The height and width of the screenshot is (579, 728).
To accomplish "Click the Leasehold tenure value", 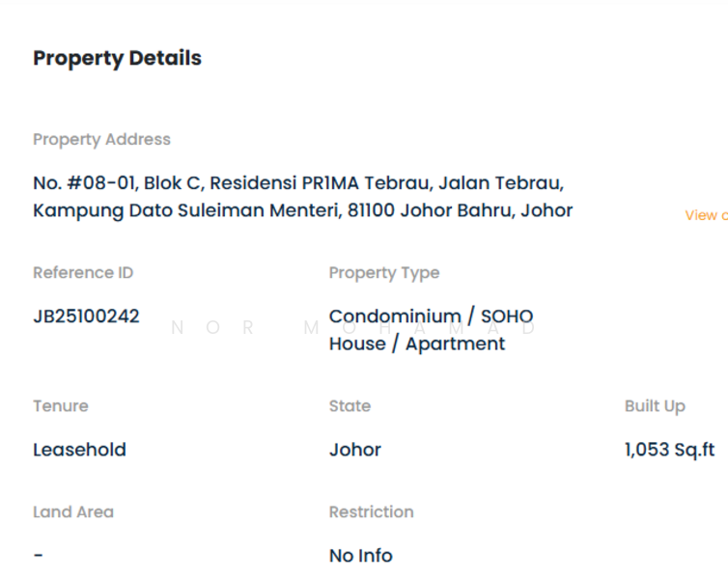I will coord(79,450).
